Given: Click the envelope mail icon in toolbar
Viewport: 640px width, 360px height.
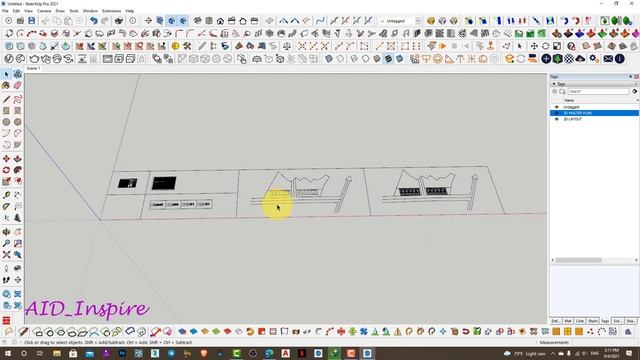Looking at the screenshot, I should pyautogui.click(x=608, y=59).
